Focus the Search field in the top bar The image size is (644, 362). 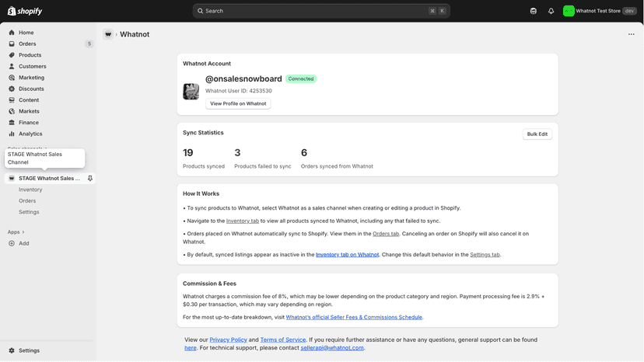click(321, 11)
